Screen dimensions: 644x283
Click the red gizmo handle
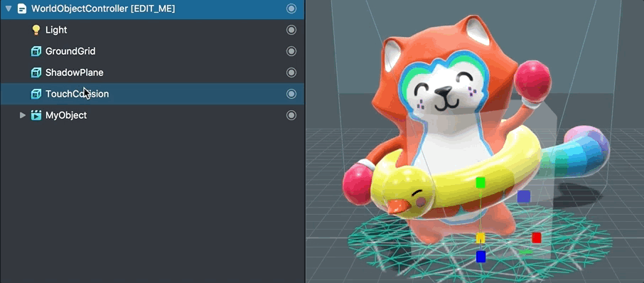[x=537, y=237]
